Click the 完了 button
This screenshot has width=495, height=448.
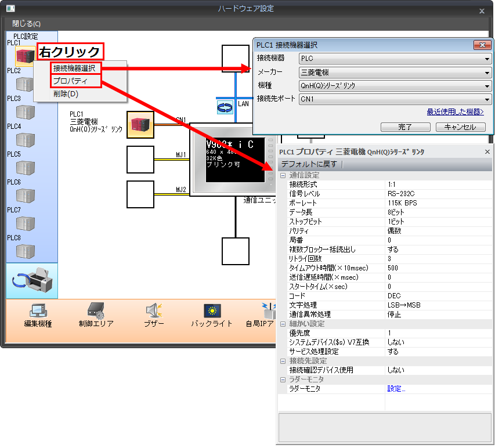pos(405,127)
